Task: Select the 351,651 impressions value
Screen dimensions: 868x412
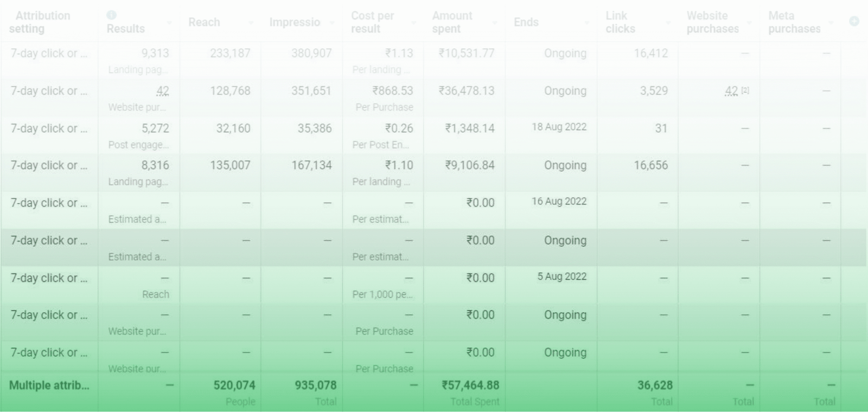Action: (311, 91)
